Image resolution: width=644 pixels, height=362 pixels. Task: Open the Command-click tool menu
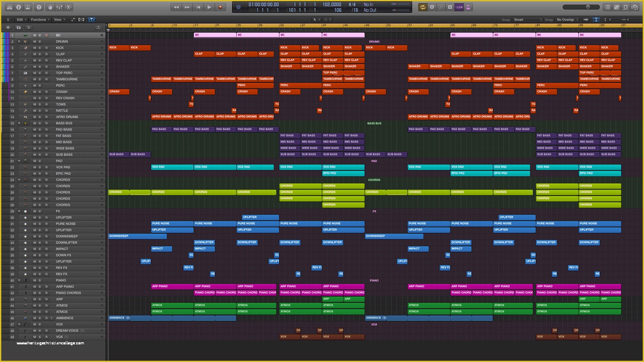327,20
